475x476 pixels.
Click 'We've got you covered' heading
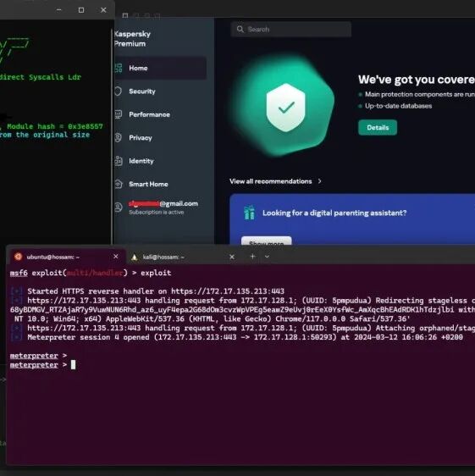point(417,80)
